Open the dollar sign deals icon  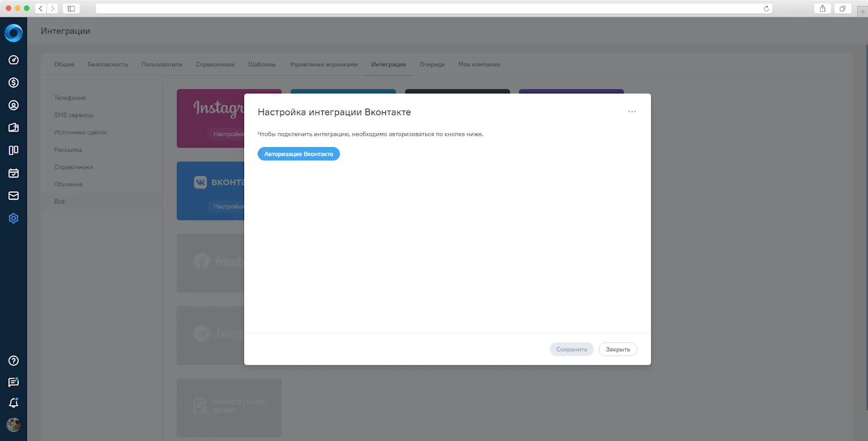[14, 83]
